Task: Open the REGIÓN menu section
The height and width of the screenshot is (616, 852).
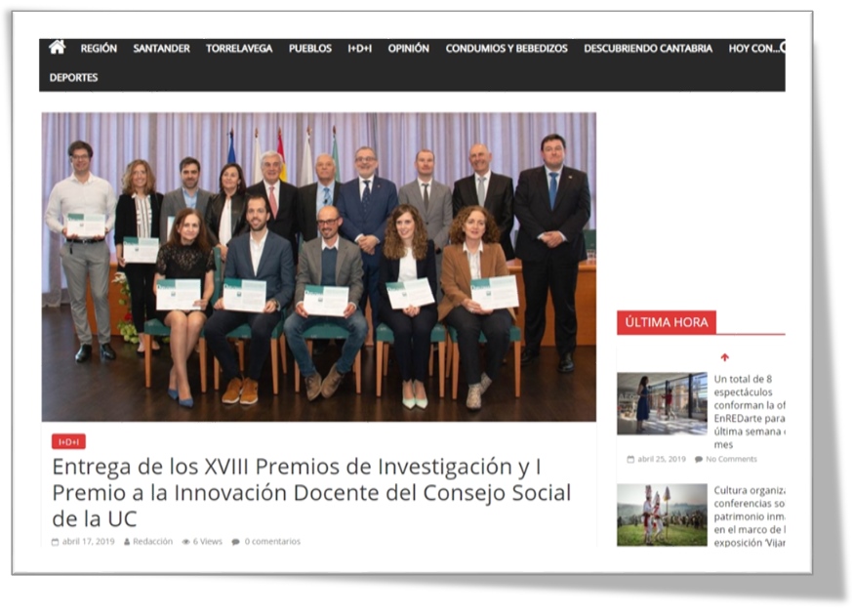Action: (x=99, y=49)
